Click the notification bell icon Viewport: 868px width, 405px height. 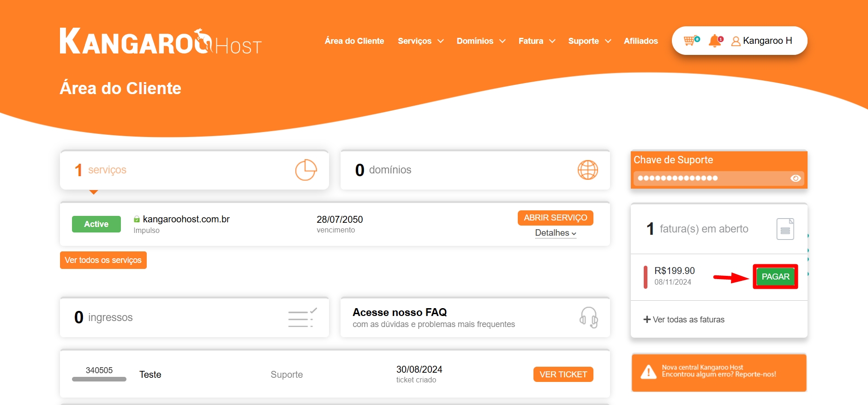point(715,41)
